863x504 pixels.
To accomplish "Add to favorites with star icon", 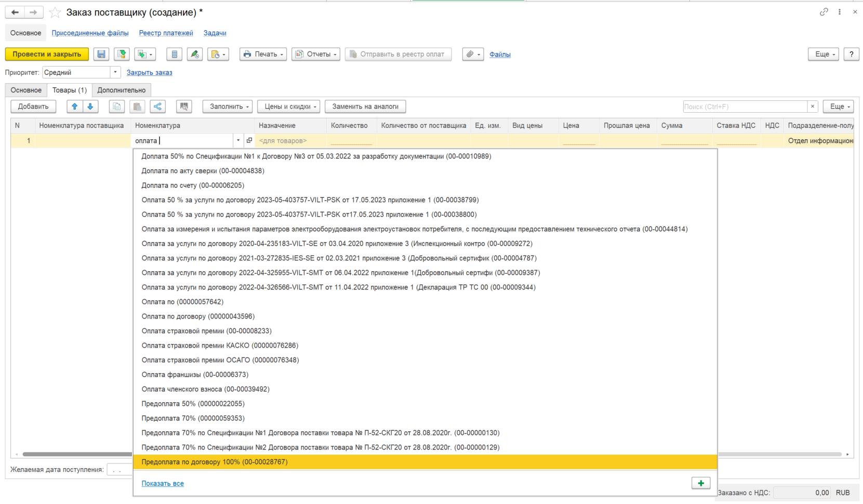I will pyautogui.click(x=55, y=12).
